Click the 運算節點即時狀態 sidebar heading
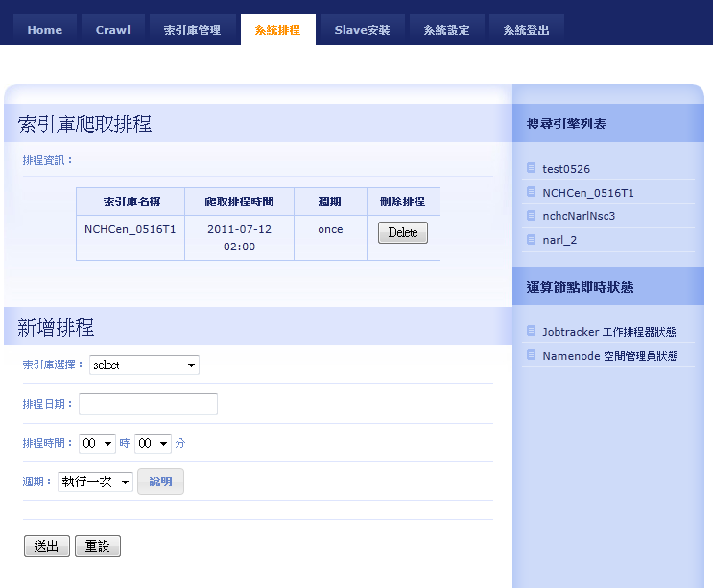This screenshot has width=713, height=588. click(x=581, y=287)
